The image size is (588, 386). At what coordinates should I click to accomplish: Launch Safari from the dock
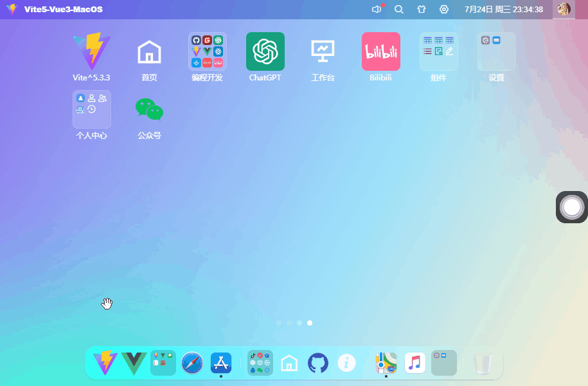click(x=192, y=363)
